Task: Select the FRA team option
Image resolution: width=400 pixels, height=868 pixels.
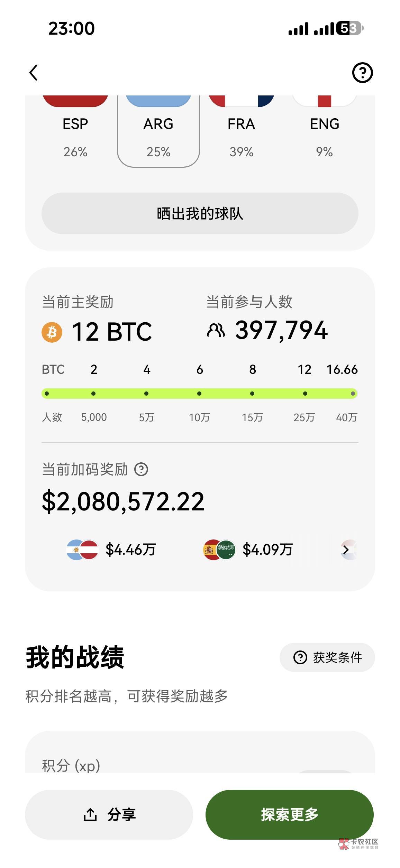Action: point(242,131)
